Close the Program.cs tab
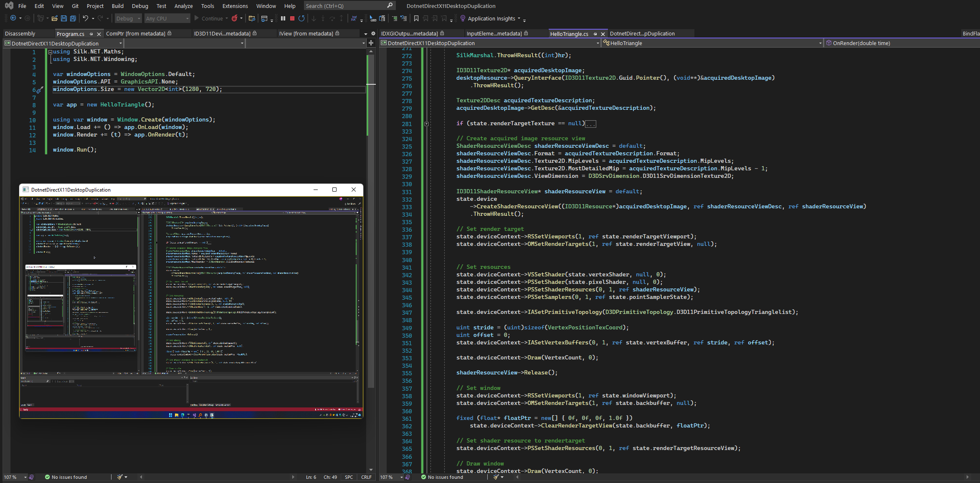Viewport: 980px width, 483px height. click(99, 34)
